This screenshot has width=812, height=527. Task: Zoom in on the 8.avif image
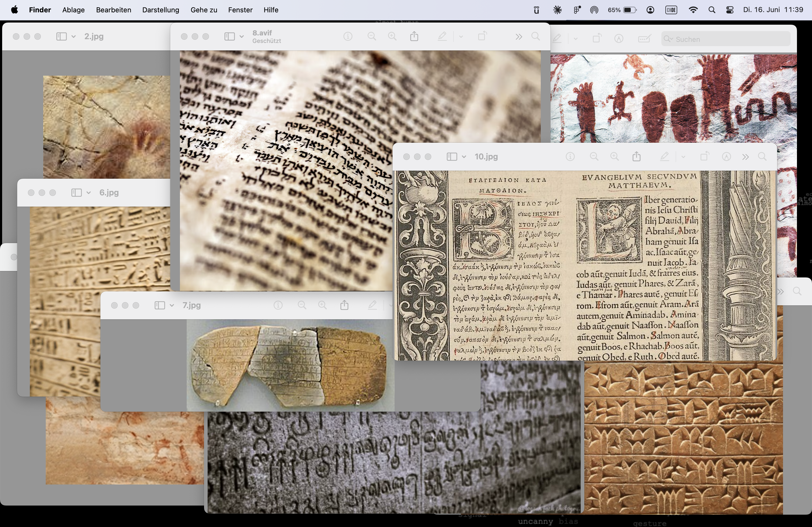(x=392, y=36)
